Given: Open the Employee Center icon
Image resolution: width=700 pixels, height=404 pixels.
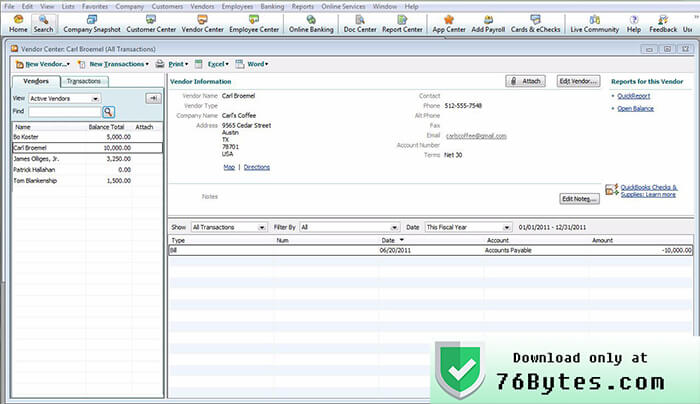Looking at the screenshot, I should click(x=254, y=24).
